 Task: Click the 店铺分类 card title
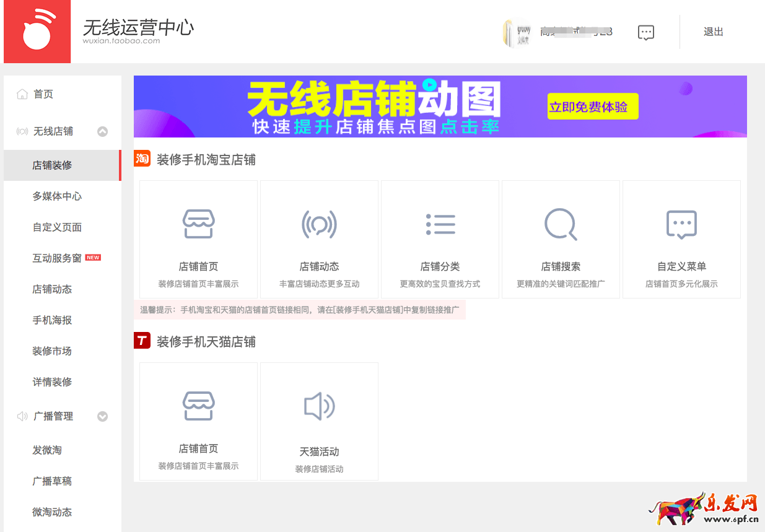point(440,266)
